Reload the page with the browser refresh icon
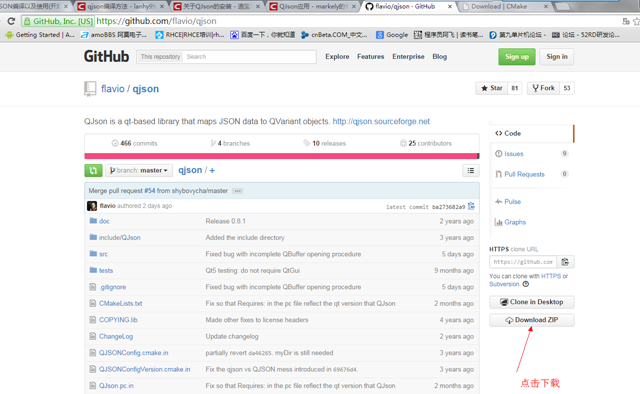 point(11,21)
